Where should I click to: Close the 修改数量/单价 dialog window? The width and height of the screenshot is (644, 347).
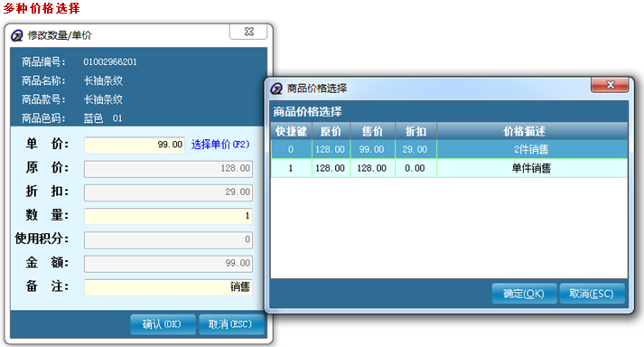coord(248,32)
